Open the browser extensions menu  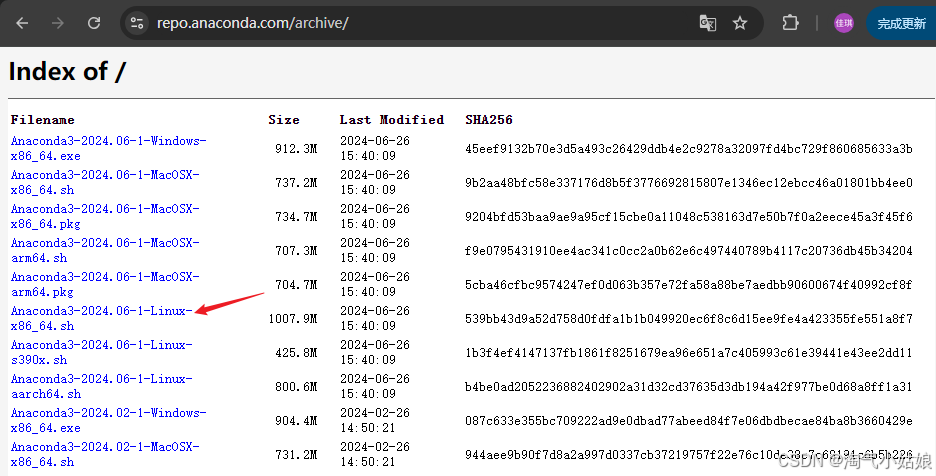point(790,23)
